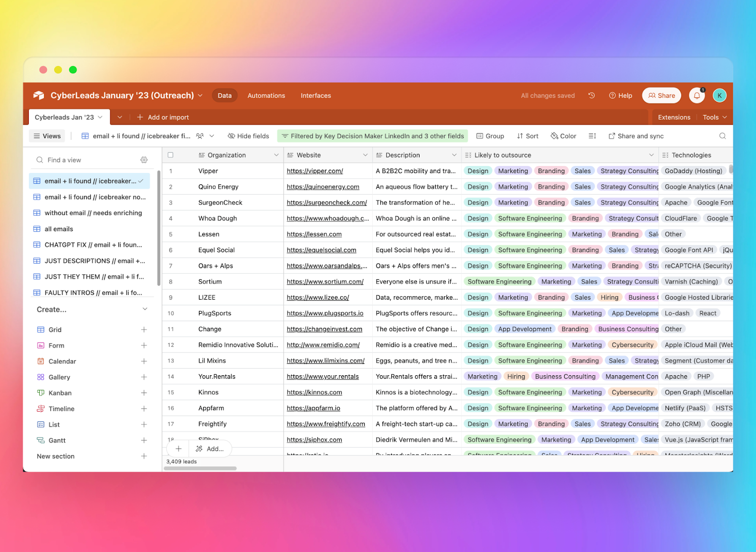
Task: Open the Interfaces tab
Action: point(316,95)
